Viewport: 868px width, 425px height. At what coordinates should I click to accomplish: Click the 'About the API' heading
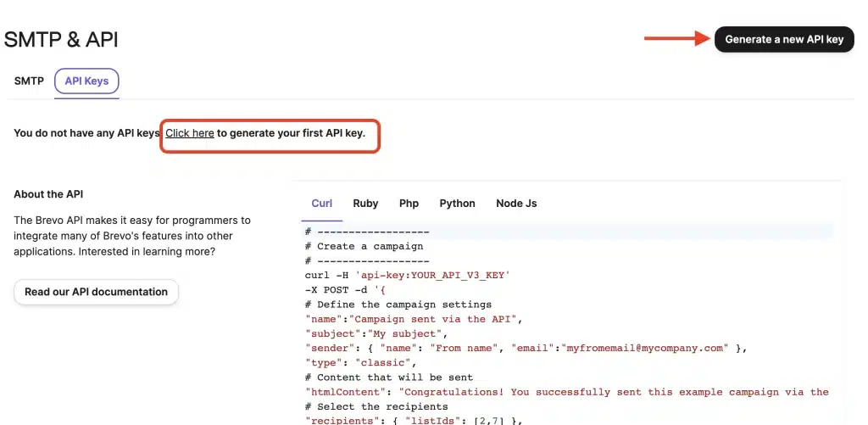[48, 194]
